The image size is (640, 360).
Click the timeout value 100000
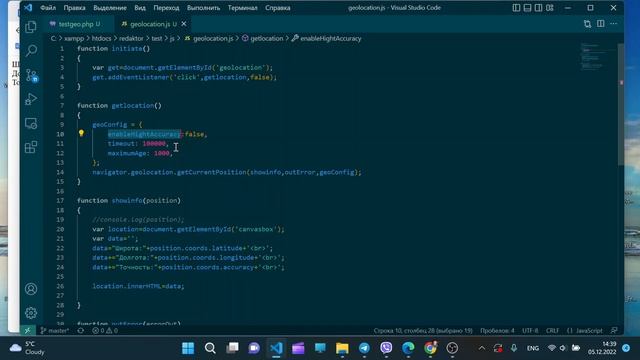pyautogui.click(x=154, y=144)
